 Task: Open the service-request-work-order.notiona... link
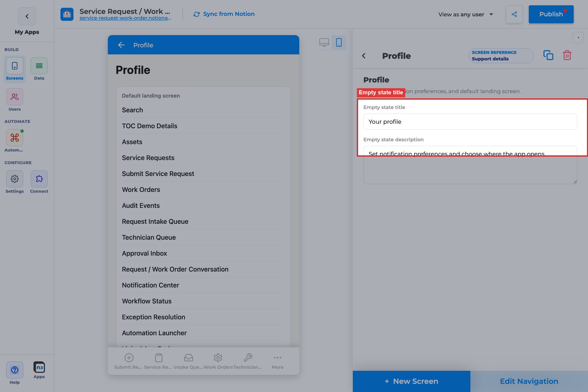pos(125,18)
